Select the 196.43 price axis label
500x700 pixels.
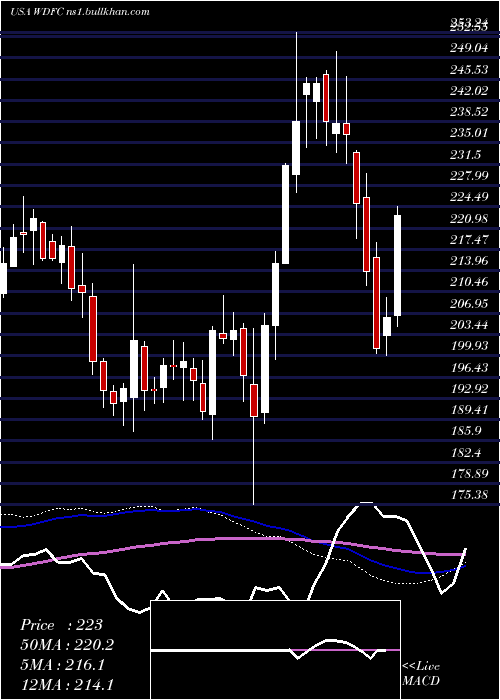[469, 367]
